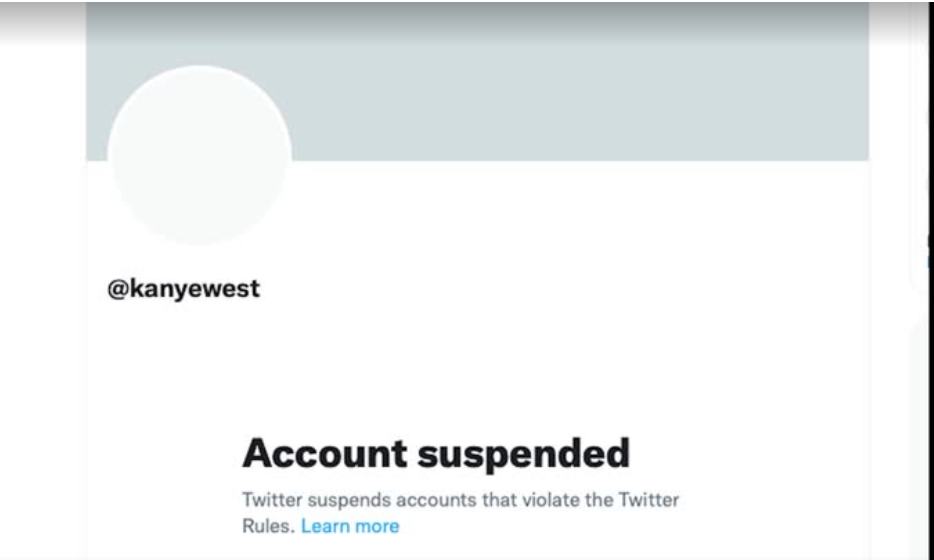Click the word "Account" in the heading

pos(324,453)
